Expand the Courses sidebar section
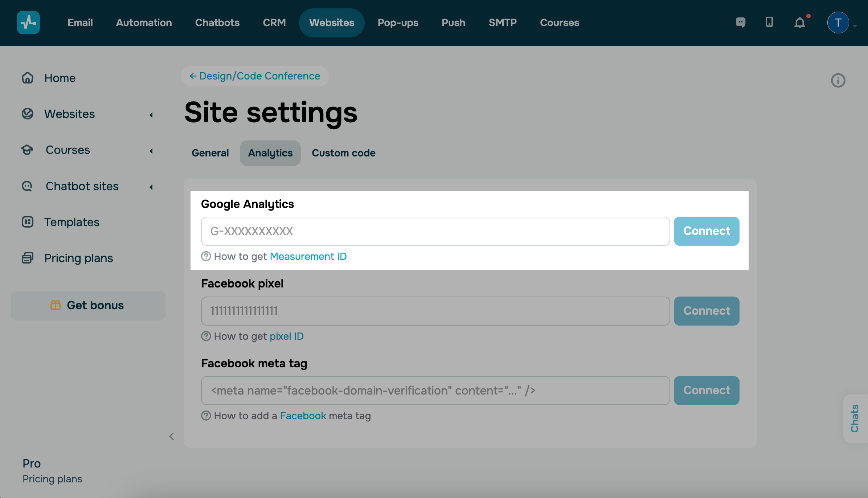 (x=151, y=151)
